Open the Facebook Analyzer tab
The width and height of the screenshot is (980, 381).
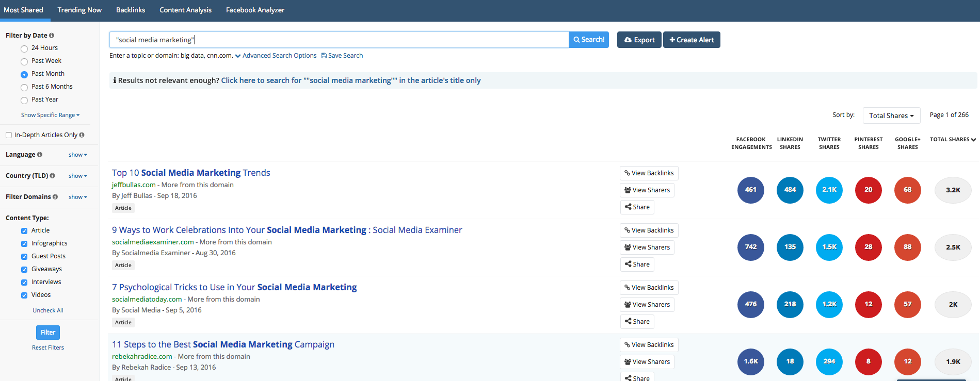255,10
